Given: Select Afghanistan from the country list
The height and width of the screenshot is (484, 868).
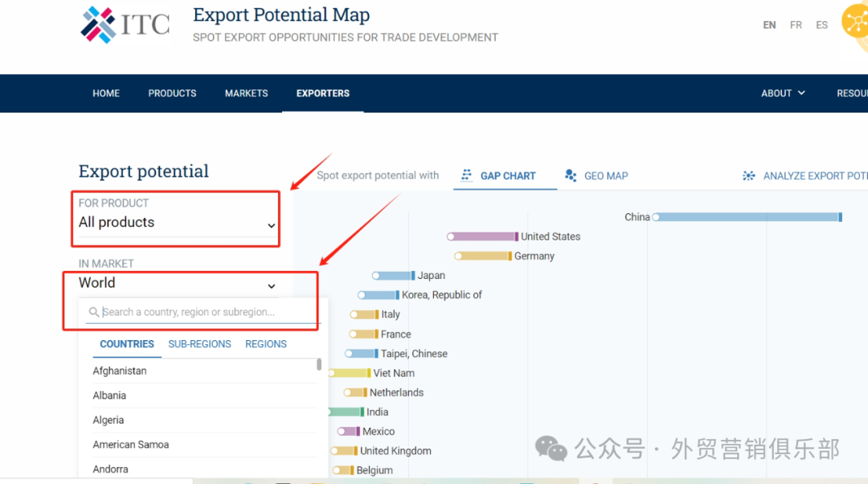Looking at the screenshot, I should (x=120, y=371).
